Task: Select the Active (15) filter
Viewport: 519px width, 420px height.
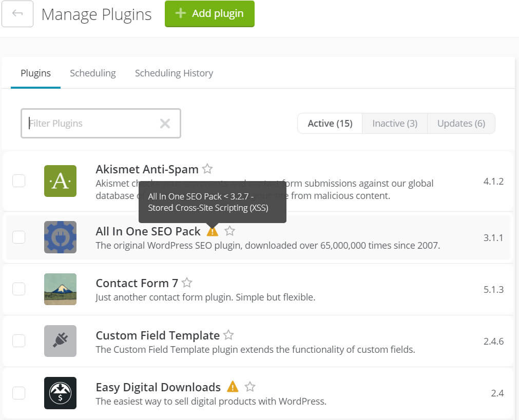Action: pos(330,124)
